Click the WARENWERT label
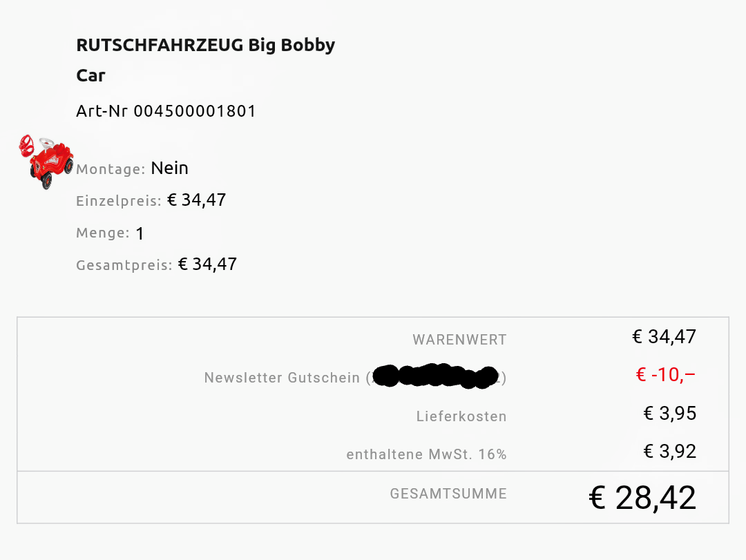This screenshot has height=560, width=746. 459,340
